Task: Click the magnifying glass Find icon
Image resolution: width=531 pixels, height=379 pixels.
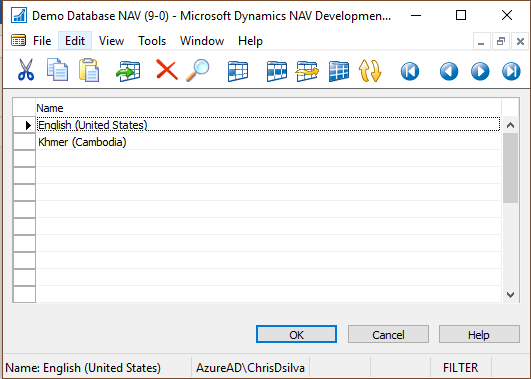Action: pos(197,70)
